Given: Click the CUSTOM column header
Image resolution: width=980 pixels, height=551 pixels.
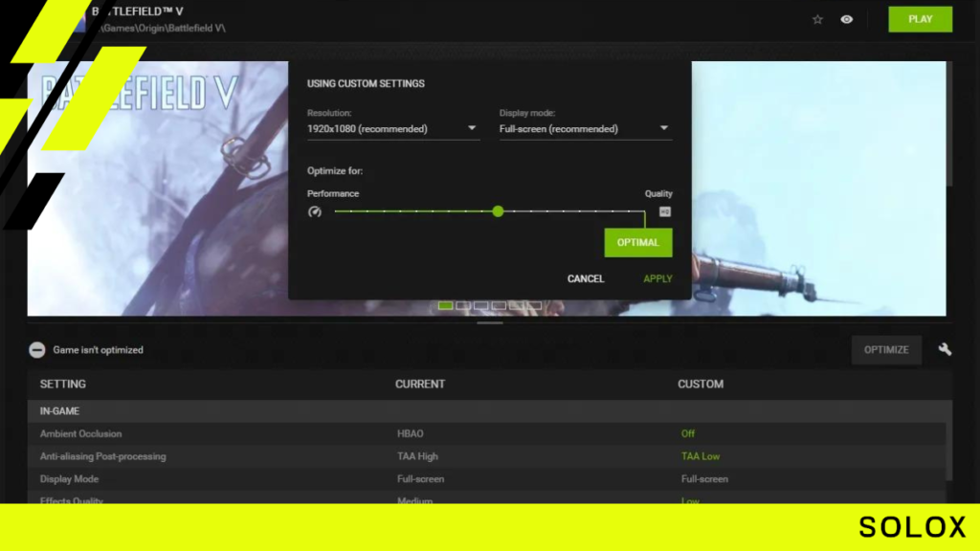Looking at the screenshot, I should coord(701,385).
